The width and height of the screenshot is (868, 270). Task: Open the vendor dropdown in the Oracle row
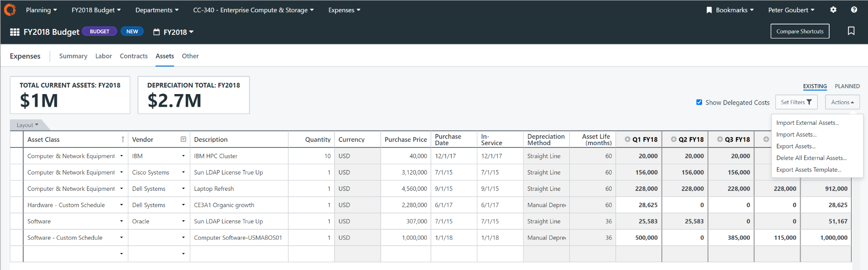tap(183, 221)
